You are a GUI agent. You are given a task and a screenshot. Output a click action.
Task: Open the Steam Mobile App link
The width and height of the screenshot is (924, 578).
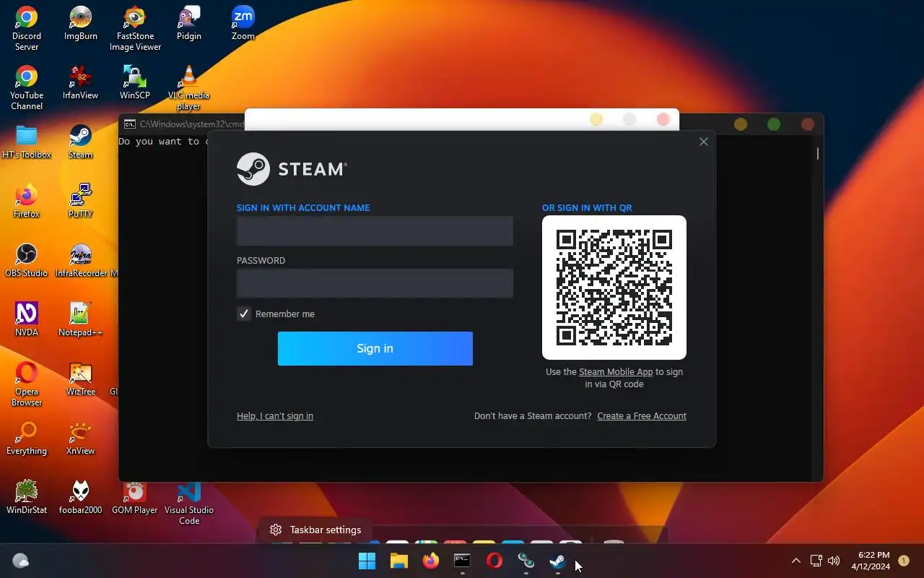tap(616, 372)
